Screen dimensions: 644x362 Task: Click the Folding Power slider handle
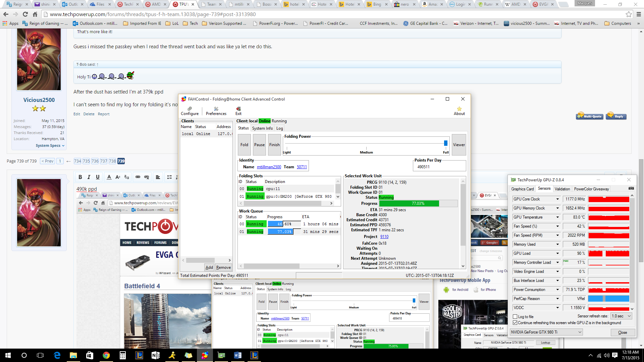point(445,143)
